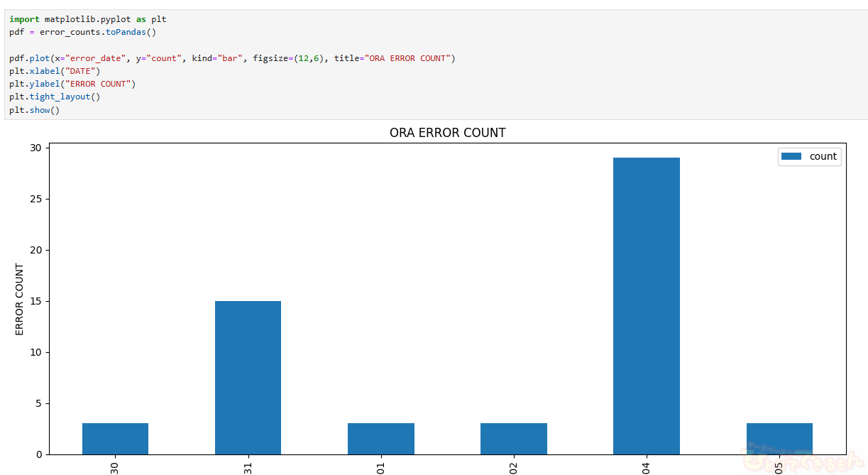Click the bar above x-label 30
This screenshot has width=868, height=475.
(x=115, y=439)
